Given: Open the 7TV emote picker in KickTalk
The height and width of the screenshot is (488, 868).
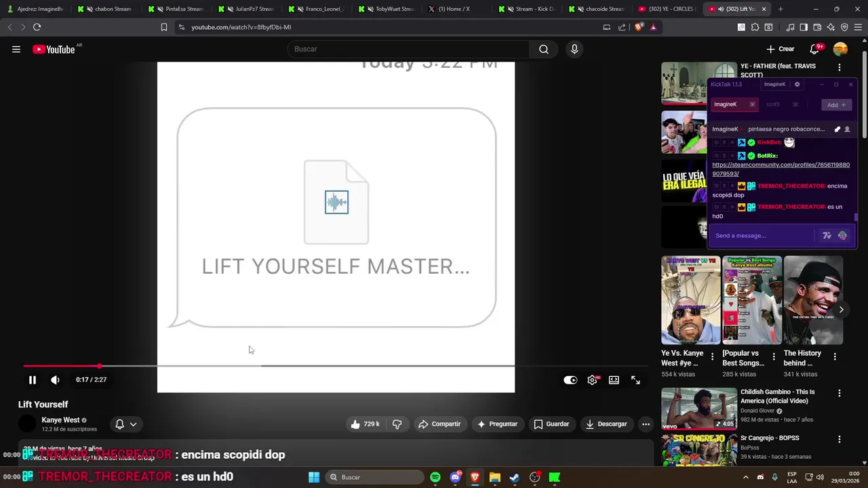Looking at the screenshot, I should (827, 236).
